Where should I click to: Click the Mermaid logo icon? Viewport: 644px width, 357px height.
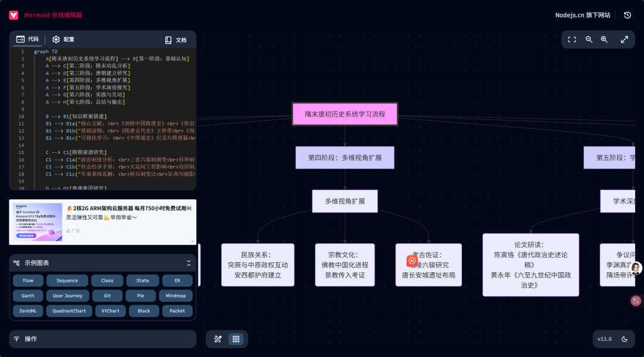14,15
